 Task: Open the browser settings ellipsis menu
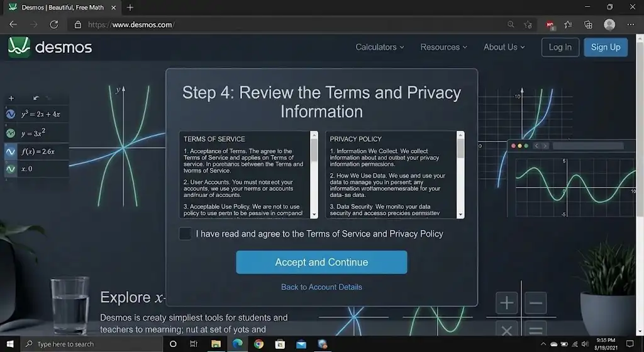click(631, 25)
